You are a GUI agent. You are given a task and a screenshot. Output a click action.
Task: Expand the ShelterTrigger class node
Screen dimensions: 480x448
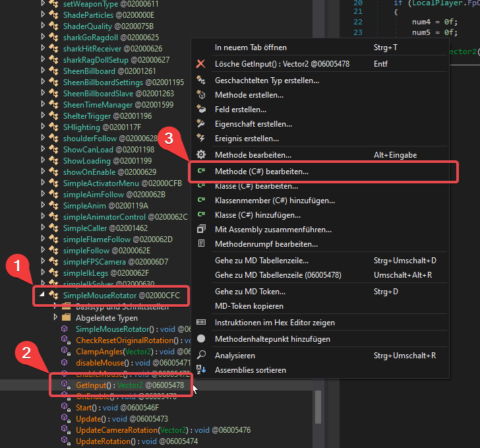[44, 116]
